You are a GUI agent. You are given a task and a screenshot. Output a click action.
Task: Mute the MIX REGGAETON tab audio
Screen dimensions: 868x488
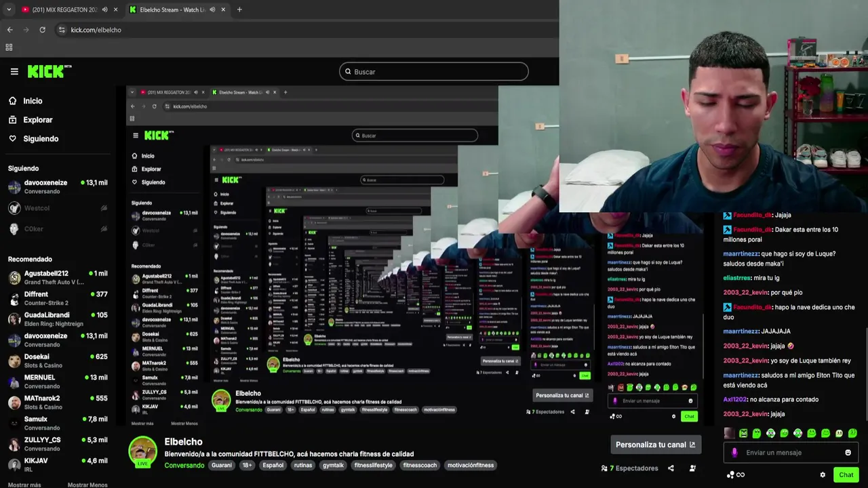coord(105,9)
